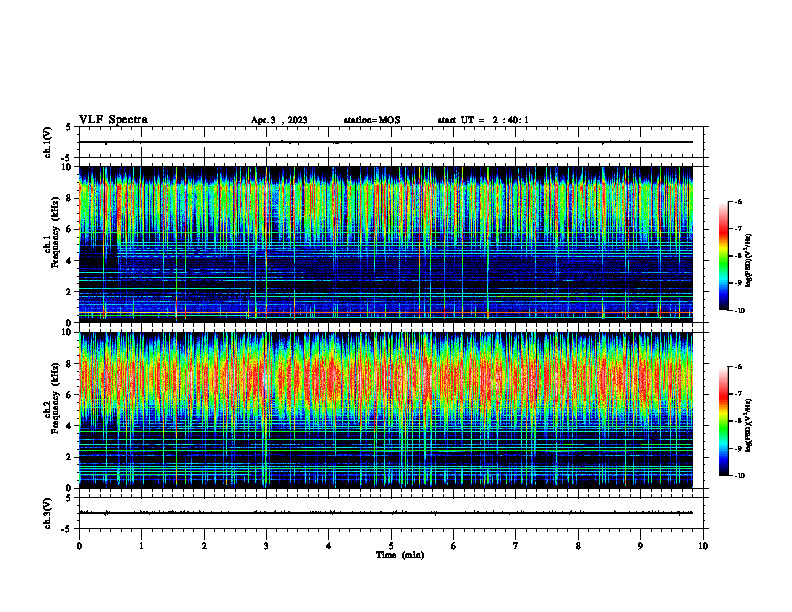Image resolution: width=792 pixels, height=612 pixels.
Task: Click the "-7" label on upper colorbar
Action: (738, 229)
